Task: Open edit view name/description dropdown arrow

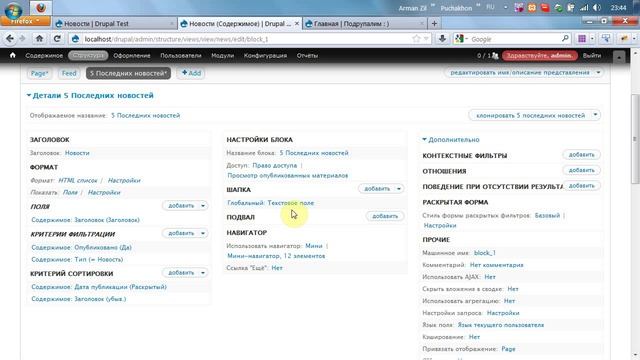Action: point(598,72)
